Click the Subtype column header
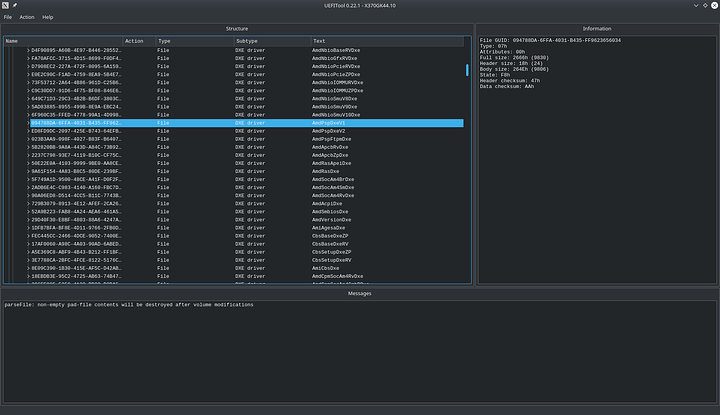This screenshot has width=720, height=415. [272, 41]
